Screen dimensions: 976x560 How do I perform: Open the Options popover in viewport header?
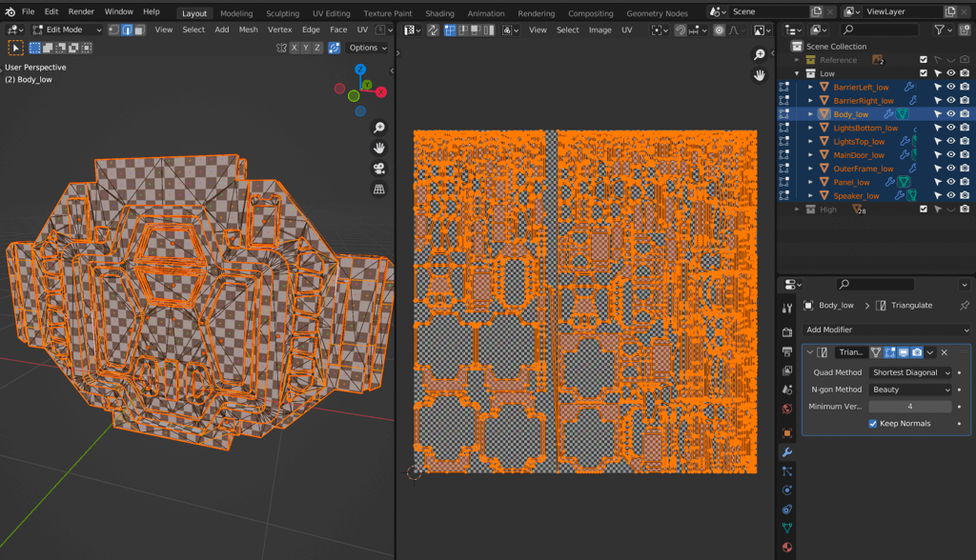click(368, 48)
